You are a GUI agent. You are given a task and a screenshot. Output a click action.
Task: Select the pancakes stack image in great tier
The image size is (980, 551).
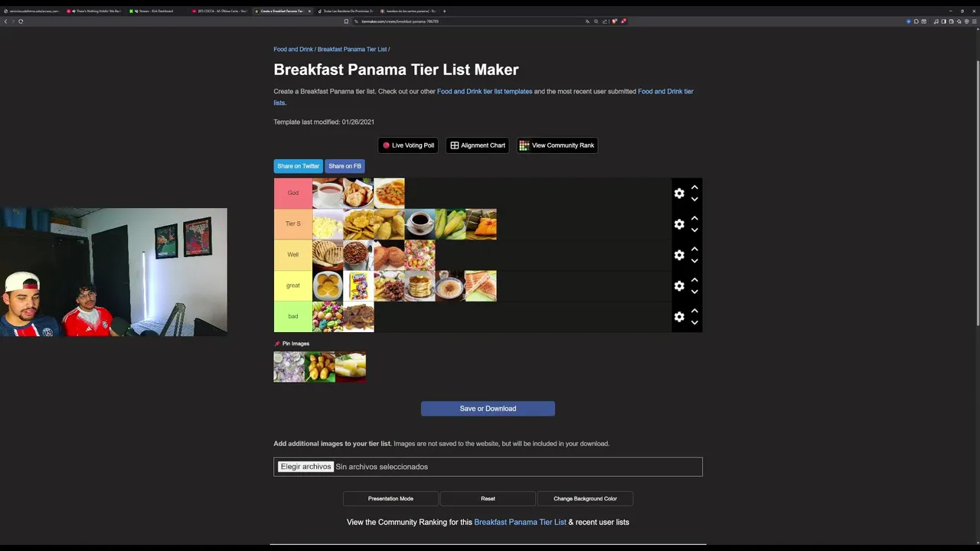click(420, 285)
